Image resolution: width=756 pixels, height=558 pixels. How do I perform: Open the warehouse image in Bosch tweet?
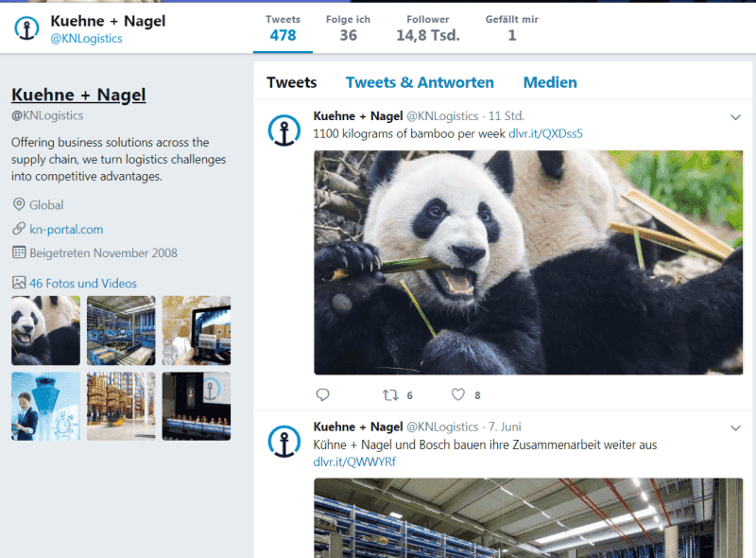click(528, 518)
